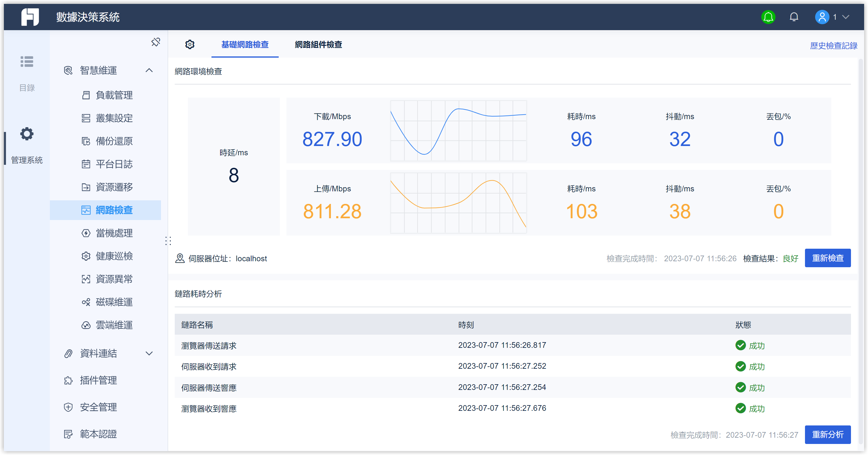The height and width of the screenshot is (455, 868).
Task: Click the 瀏覽器傳送請求 row name
Action: coord(208,345)
